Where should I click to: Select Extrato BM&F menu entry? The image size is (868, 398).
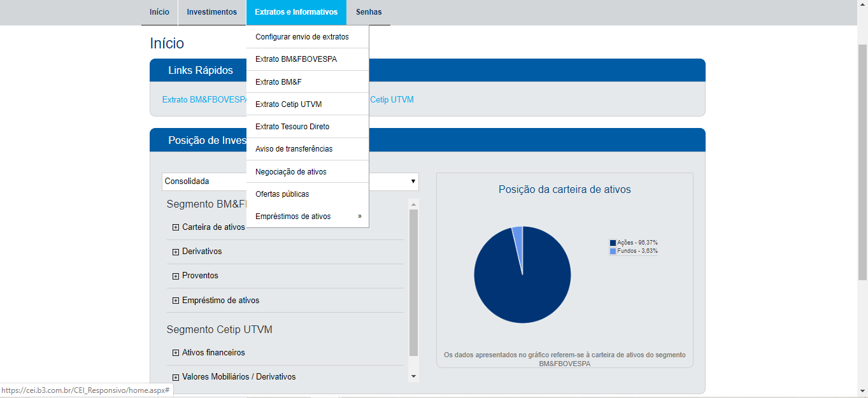point(308,82)
